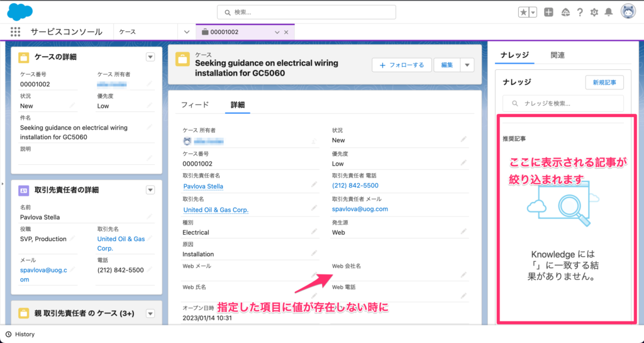
Task: Open United Oil & Gas Corp. link in contact card
Action: click(121, 244)
